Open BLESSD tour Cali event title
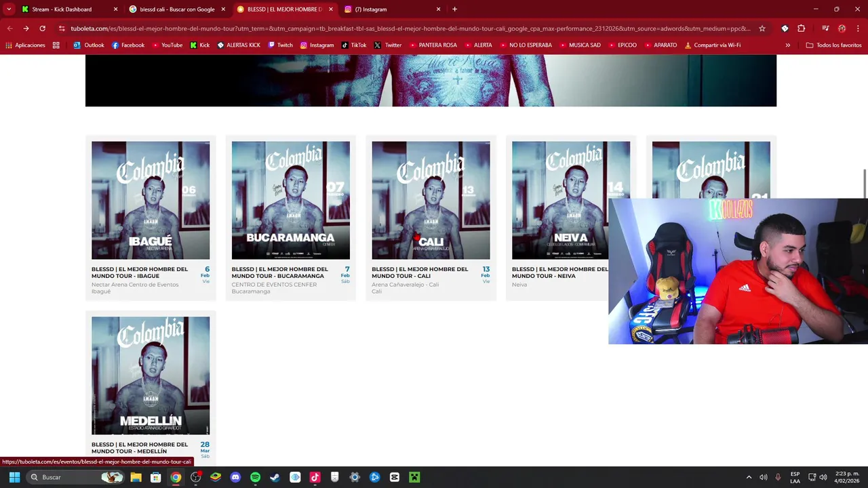The image size is (868, 488). tap(420, 272)
